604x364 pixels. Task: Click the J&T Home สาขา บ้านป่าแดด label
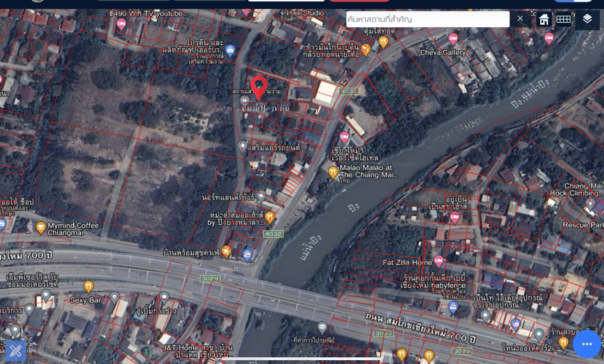[x=198, y=351]
